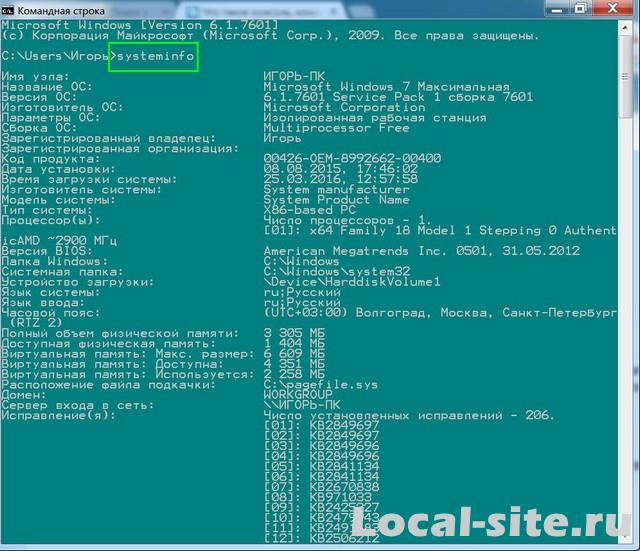Click 'American Megatrends Inc. 0501, 31.05.2012'
The image size is (640, 551).
(421, 251)
